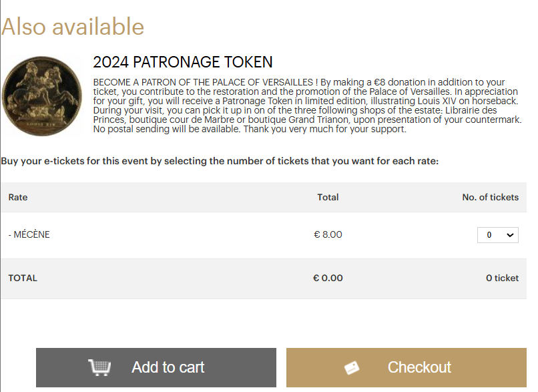The height and width of the screenshot is (392, 538).
Task: Click the patron description paragraph
Action: click(306, 106)
